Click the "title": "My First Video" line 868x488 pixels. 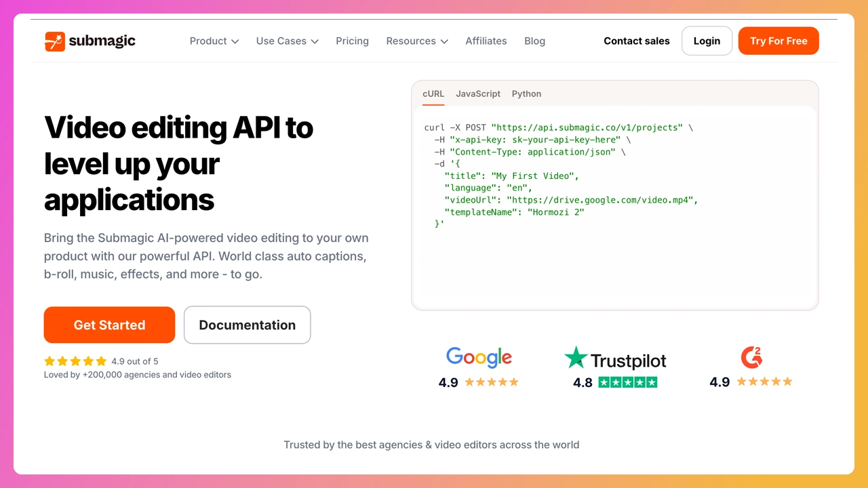(512, 176)
